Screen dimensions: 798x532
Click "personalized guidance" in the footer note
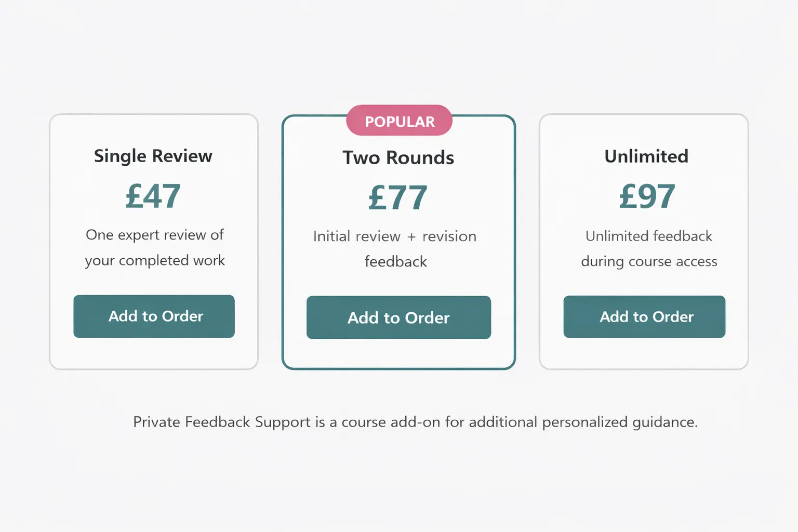click(619, 422)
